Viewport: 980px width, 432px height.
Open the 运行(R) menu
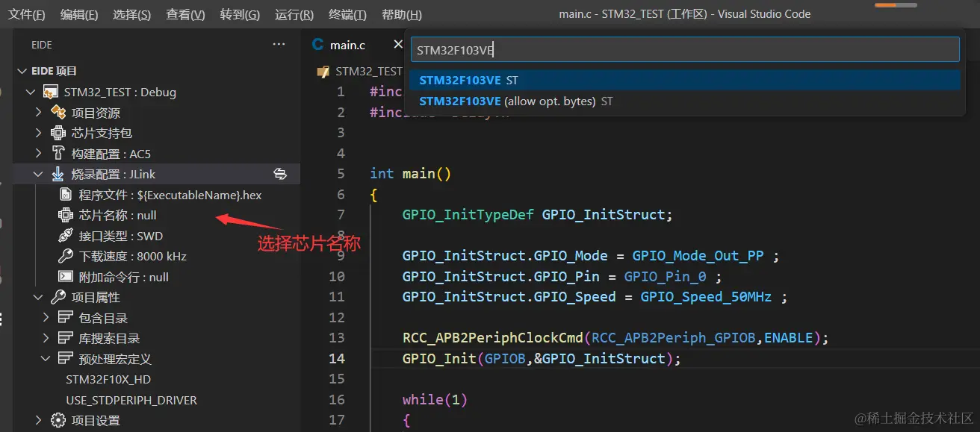[294, 14]
